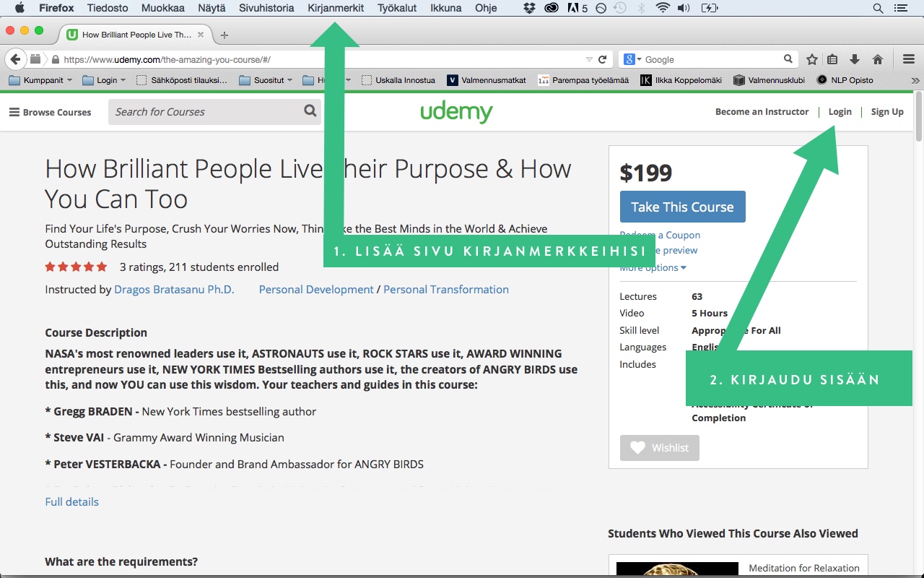Image resolution: width=924 pixels, height=578 pixels.
Task: Click the padlock site identity icon
Action: click(x=55, y=60)
